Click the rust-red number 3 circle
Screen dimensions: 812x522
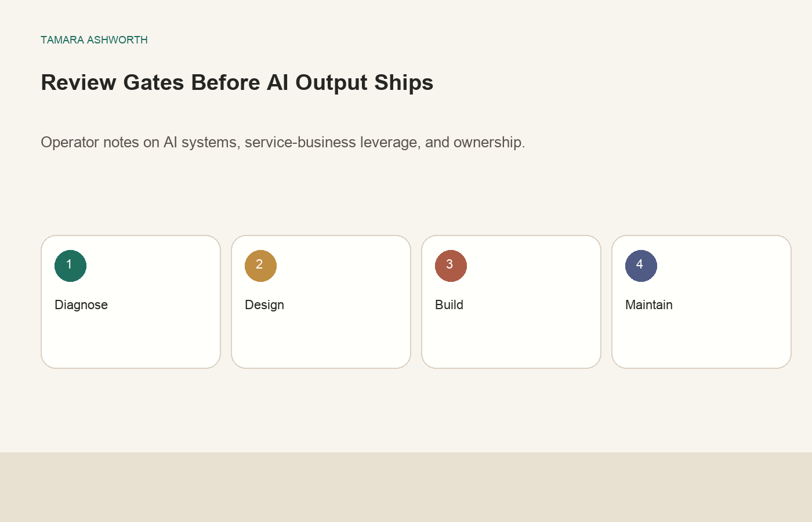[x=451, y=266]
